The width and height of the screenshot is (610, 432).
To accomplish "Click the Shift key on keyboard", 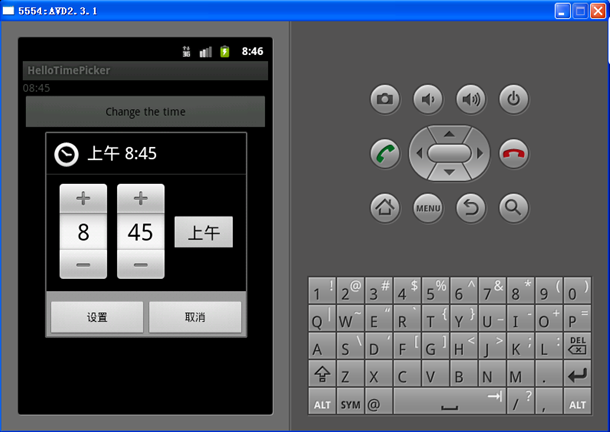I will [322, 374].
